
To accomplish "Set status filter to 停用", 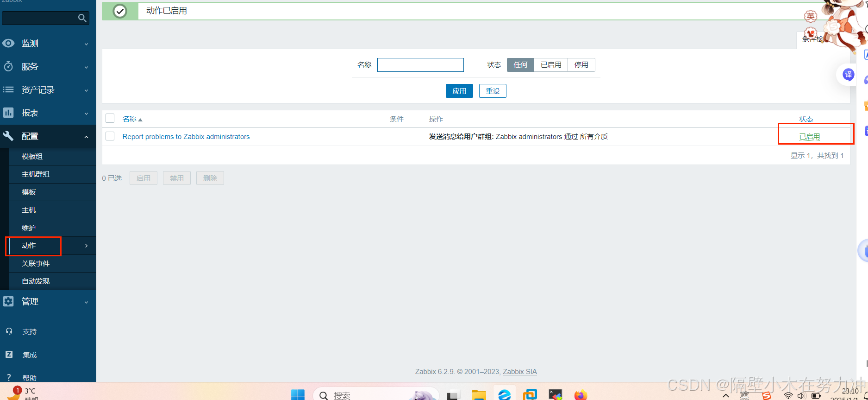I will click(x=581, y=65).
